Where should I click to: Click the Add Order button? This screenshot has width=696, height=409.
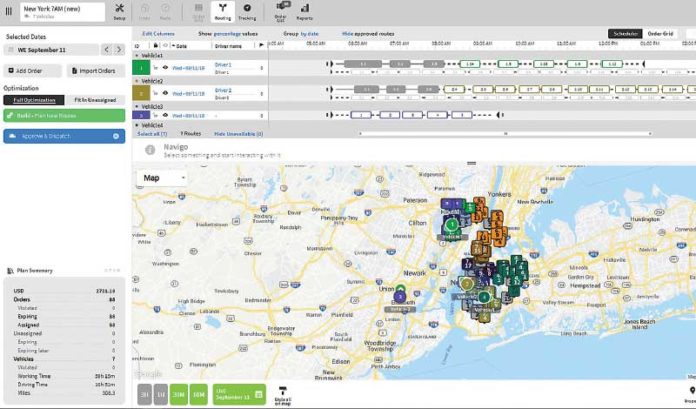pos(32,71)
